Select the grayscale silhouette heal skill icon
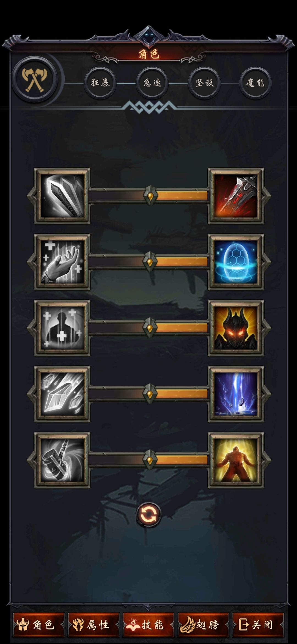The width and height of the screenshot is (297, 644). click(x=62, y=328)
